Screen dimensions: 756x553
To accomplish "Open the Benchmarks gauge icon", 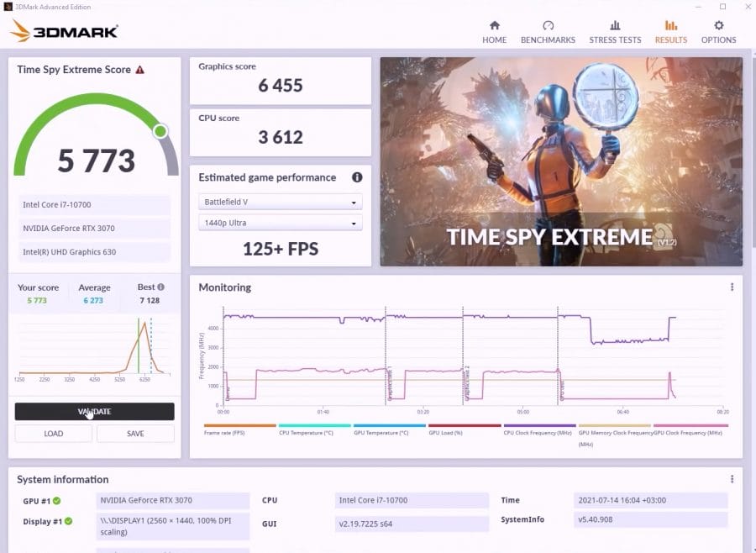I will click(x=548, y=25).
